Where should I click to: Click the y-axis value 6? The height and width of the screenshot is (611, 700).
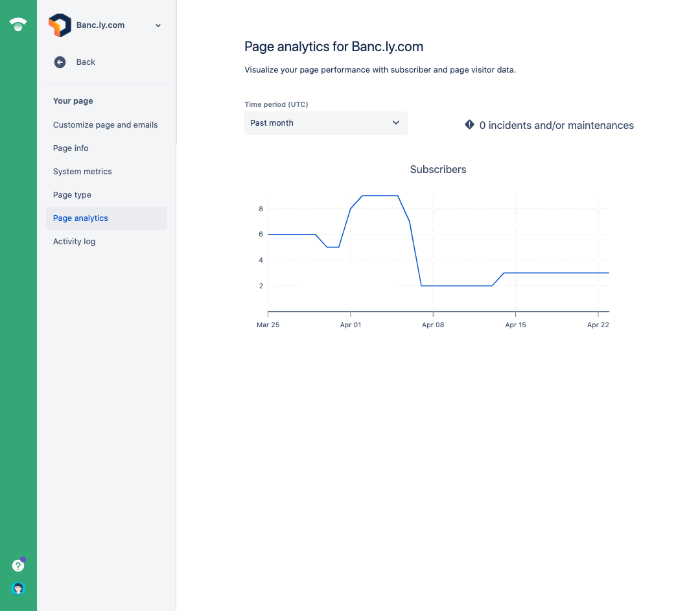pos(261,235)
